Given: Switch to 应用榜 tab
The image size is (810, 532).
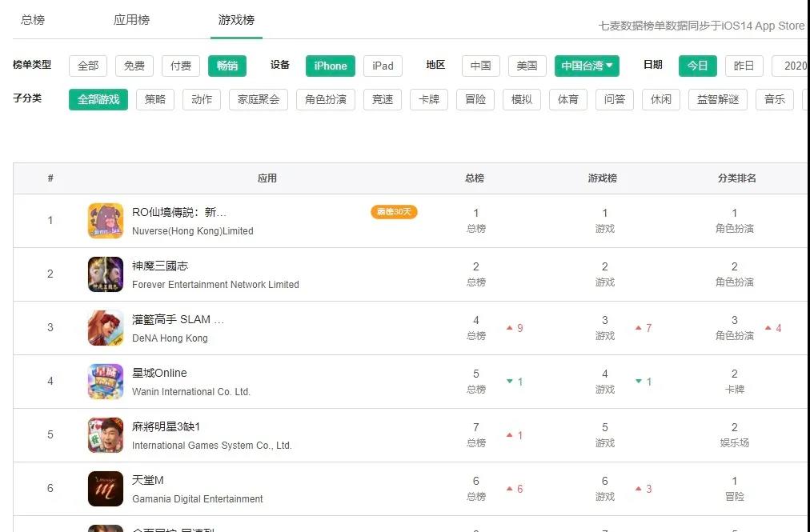Looking at the screenshot, I should tap(131, 20).
